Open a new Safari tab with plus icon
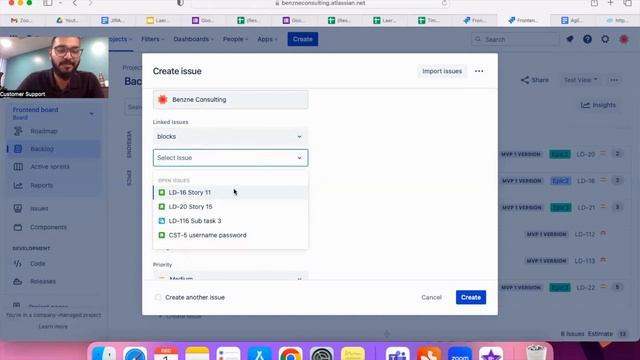The image size is (640, 360). pos(610,3)
